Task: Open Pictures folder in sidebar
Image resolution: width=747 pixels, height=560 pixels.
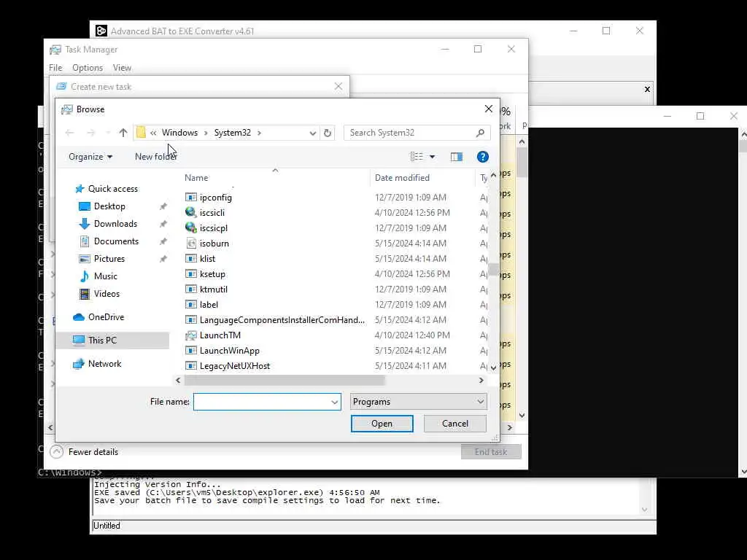Action: tap(109, 259)
